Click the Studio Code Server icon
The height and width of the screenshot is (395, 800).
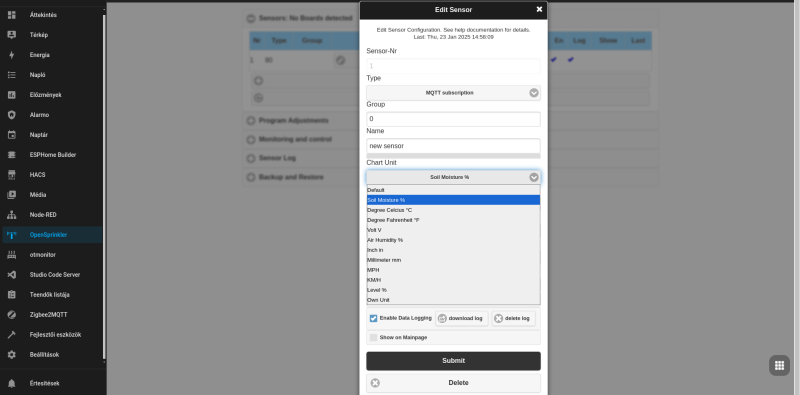tap(12, 275)
